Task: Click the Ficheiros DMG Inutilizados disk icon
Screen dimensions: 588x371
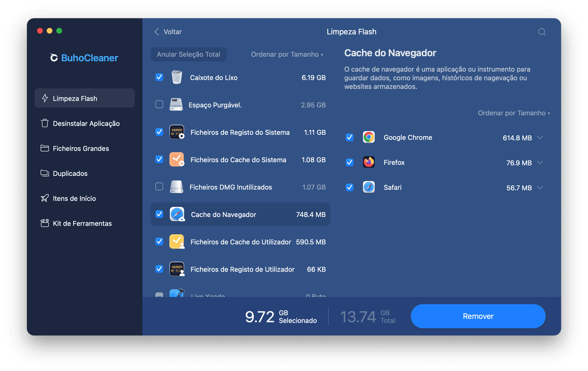Action: pyautogui.click(x=177, y=187)
